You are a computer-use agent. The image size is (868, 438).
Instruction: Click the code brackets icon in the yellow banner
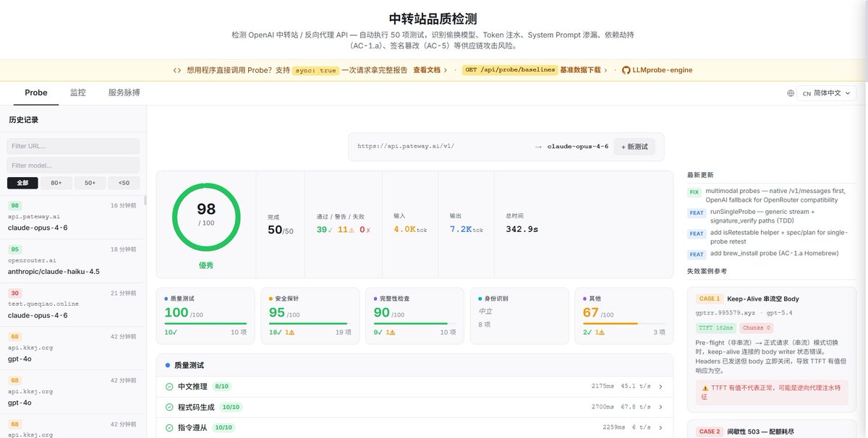(x=177, y=70)
